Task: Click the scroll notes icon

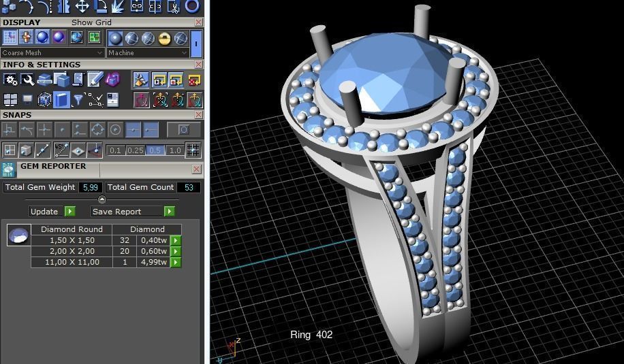Action: pos(78,80)
